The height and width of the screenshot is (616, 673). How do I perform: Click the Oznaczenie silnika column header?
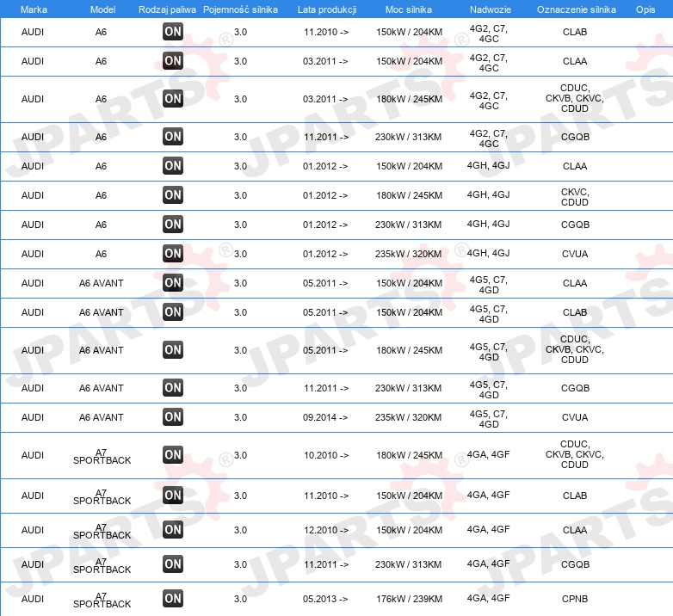[577, 9]
